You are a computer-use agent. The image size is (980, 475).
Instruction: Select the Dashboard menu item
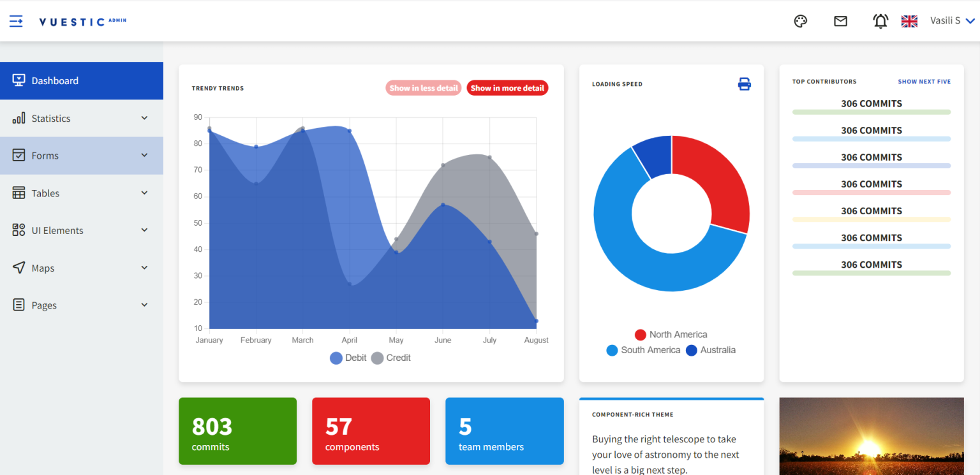click(82, 80)
